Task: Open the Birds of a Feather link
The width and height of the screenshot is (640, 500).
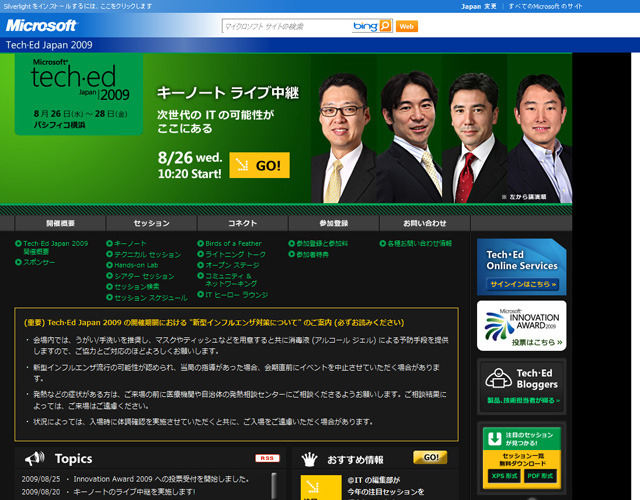Action: pos(233,243)
